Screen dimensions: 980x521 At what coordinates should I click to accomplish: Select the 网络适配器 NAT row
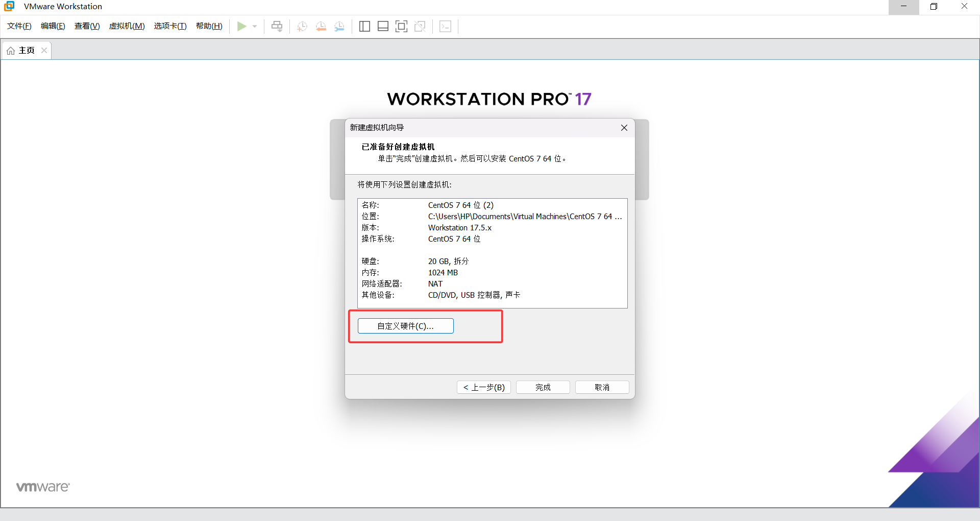click(x=492, y=284)
